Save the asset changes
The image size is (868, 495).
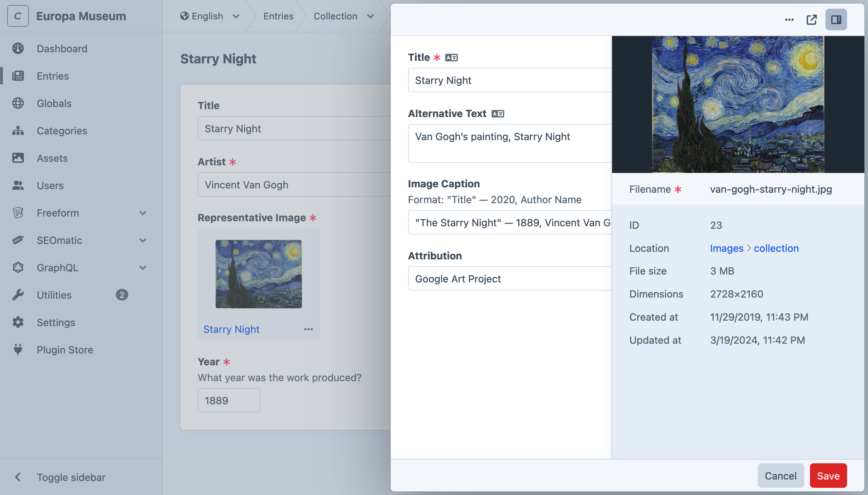click(x=828, y=476)
